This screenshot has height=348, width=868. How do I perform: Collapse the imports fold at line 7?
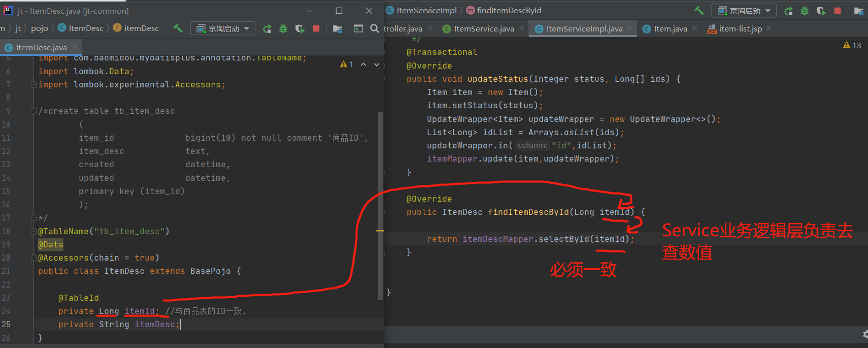pyautogui.click(x=34, y=85)
